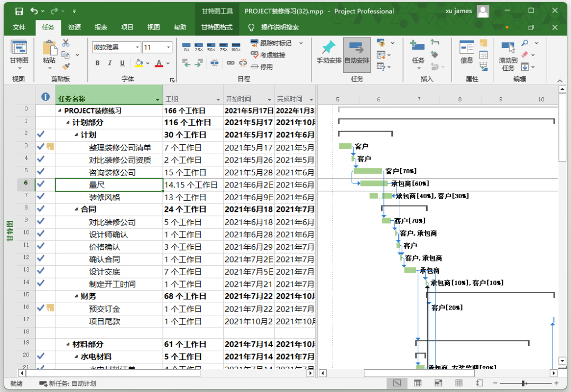Select the 量尺 task name cell

(109, 185)
